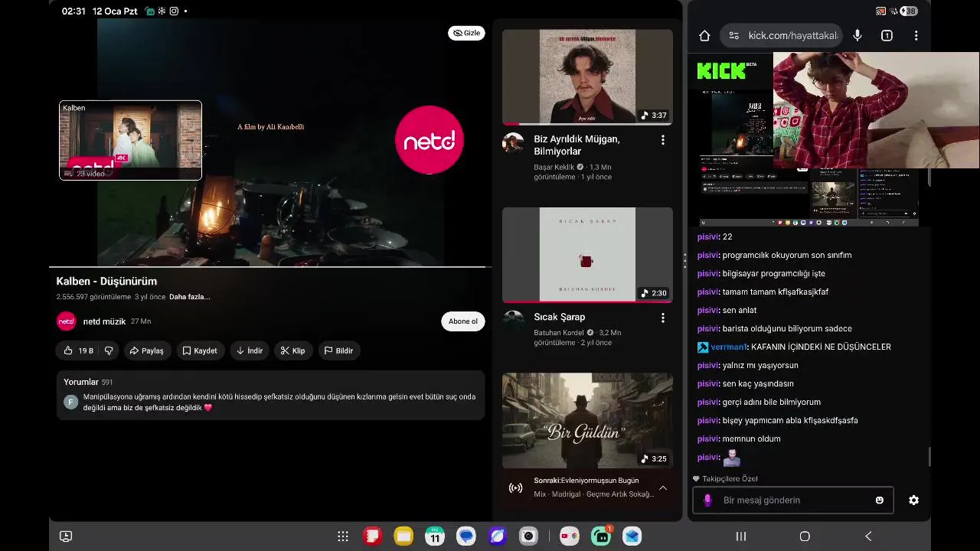
Task: Open Batuhan Kordel channel avatar
Action: (513, 320)
